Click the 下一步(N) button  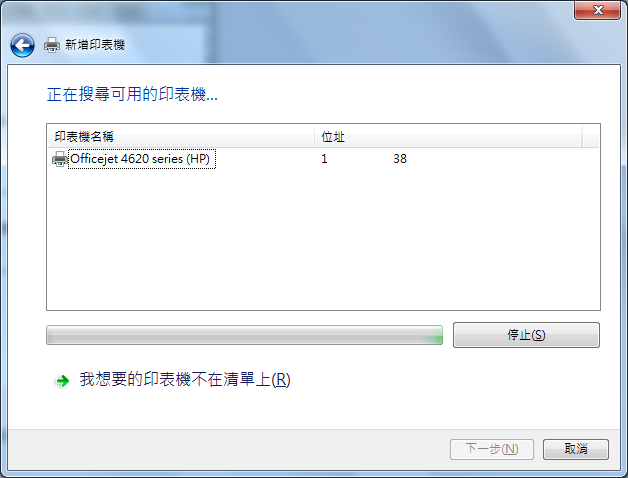click(x=492, y=449)
